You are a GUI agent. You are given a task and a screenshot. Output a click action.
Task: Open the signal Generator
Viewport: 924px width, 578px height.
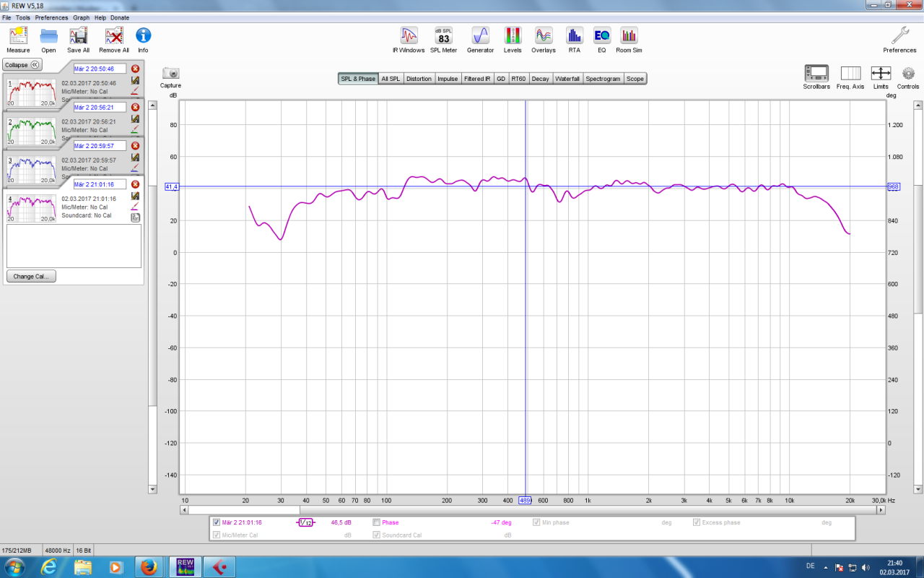480,40
